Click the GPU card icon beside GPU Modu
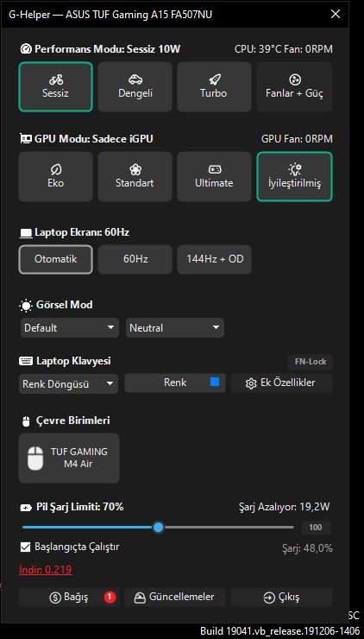Image resolution: width=364 pixels, height=639 pixels. 26,139
